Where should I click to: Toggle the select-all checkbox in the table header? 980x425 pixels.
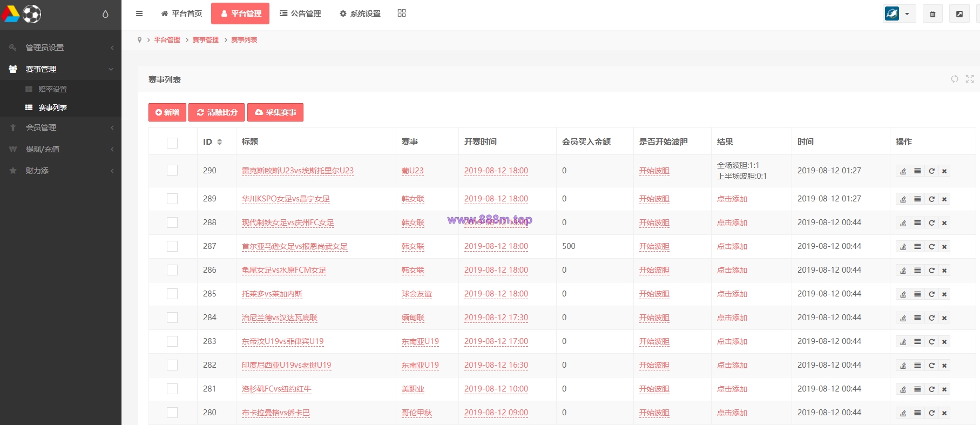[172, 143]
